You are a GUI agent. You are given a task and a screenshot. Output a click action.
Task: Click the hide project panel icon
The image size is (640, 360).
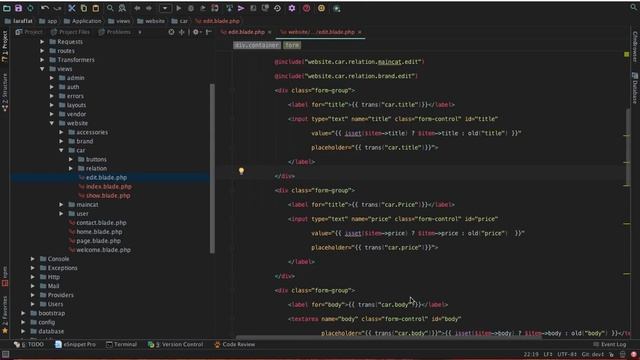click(x=209, y=32)
